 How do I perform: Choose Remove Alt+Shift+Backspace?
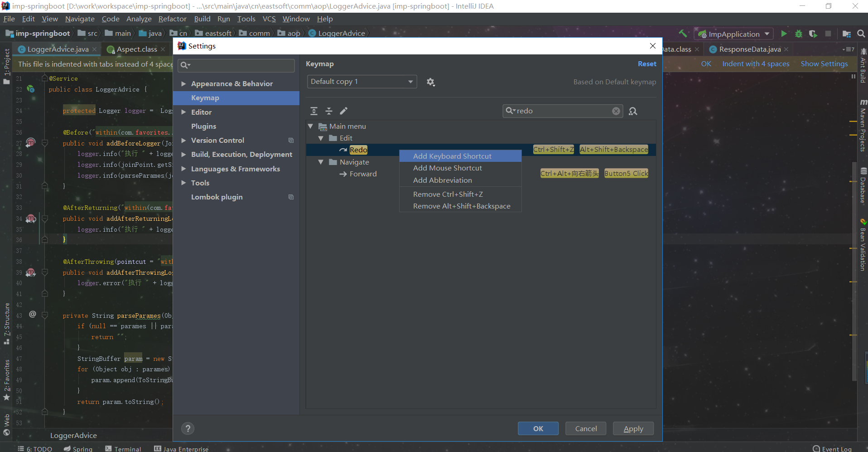[x=460, y=206]
